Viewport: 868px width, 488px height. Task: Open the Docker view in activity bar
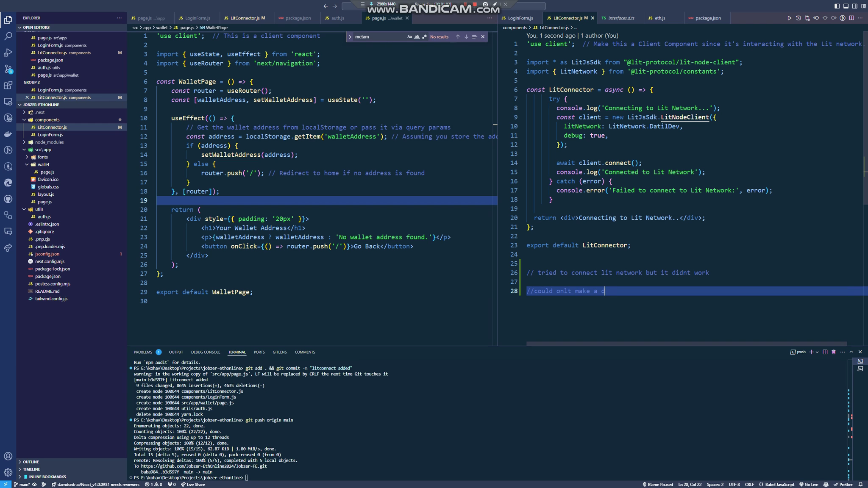[8, 134]
